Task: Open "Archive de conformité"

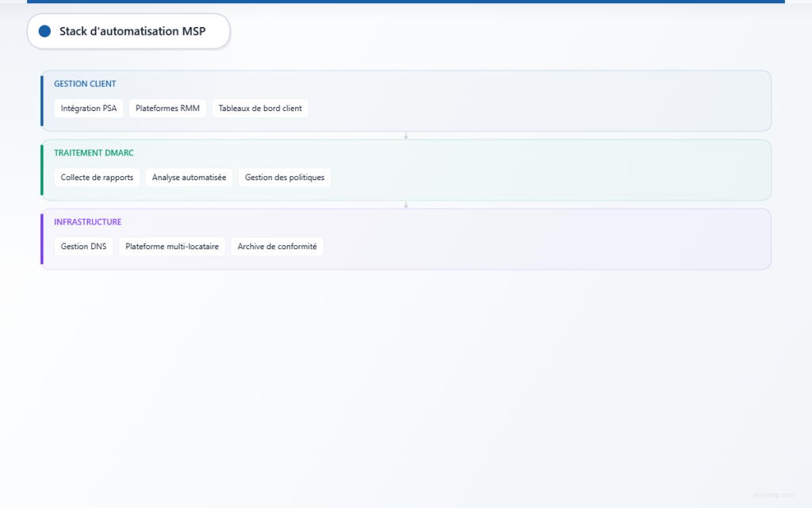Action: point(277,246)
